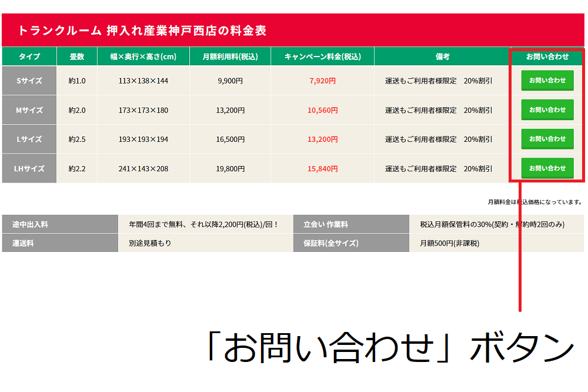This screenshot has height=392, width=588.
Task: Click the キャンペーン料金(税込) column header
Action: coord(322,57)
